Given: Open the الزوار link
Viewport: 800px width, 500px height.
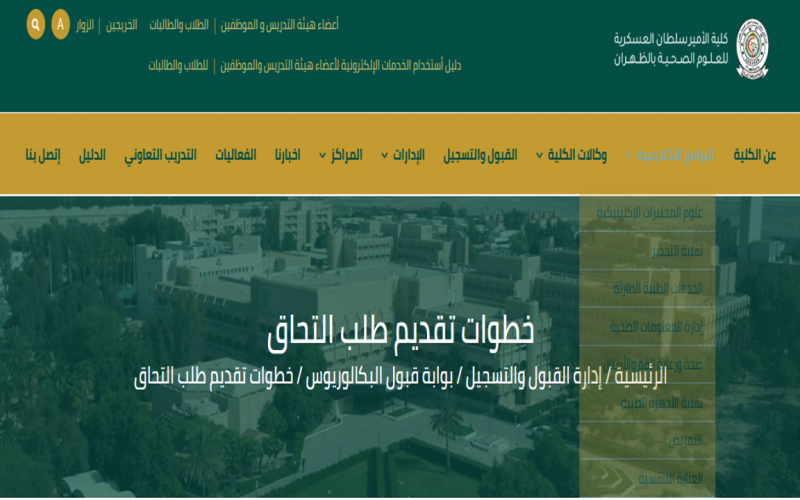Looking at the screenshot, I should [x=85, y=25].
